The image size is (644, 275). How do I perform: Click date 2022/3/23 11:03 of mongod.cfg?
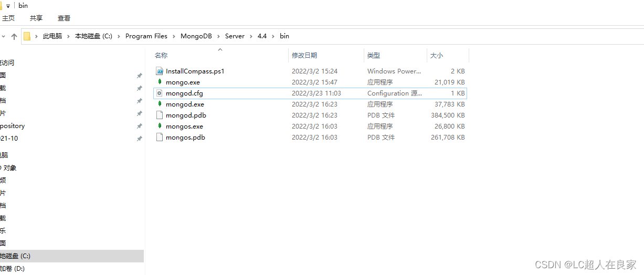click(316, 93)
